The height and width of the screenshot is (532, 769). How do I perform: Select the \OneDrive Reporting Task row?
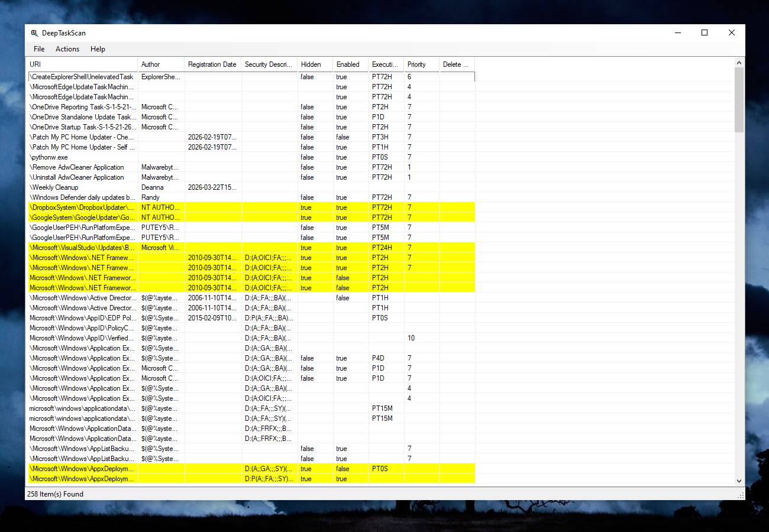tap(251, 107)
